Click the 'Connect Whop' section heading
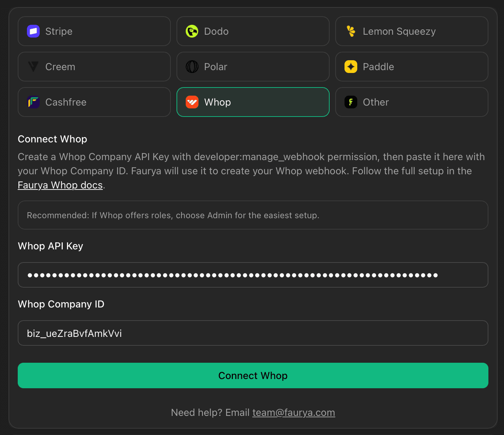The height and width of the screenshot is (435, 504). tap(52, 139)
